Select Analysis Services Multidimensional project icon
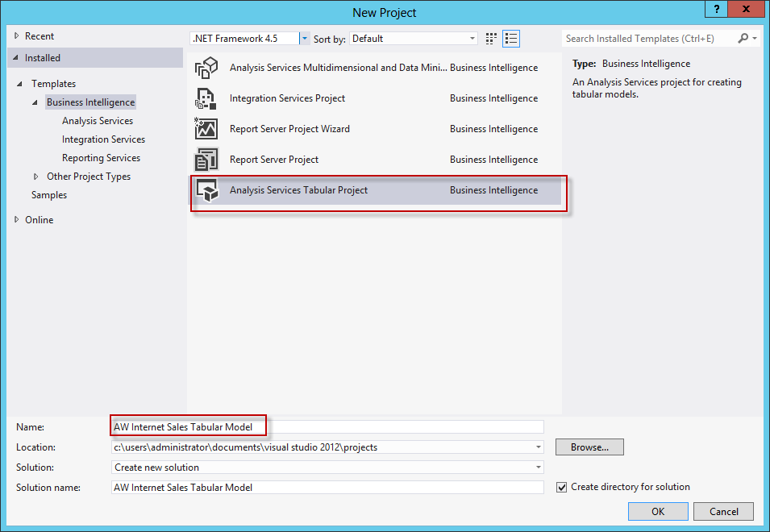The image size is (770, 532). tap(206, 68)
